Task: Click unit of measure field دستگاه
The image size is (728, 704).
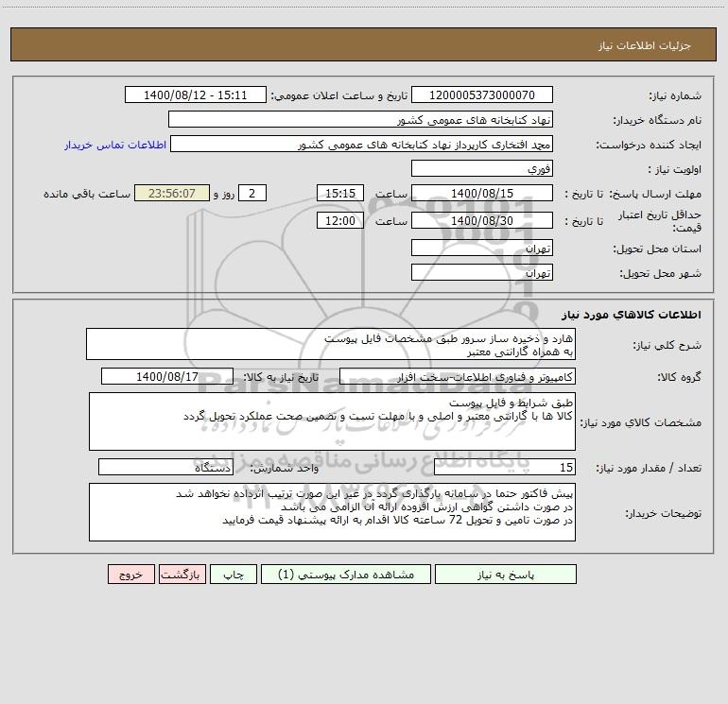Action: pos(165,468)
